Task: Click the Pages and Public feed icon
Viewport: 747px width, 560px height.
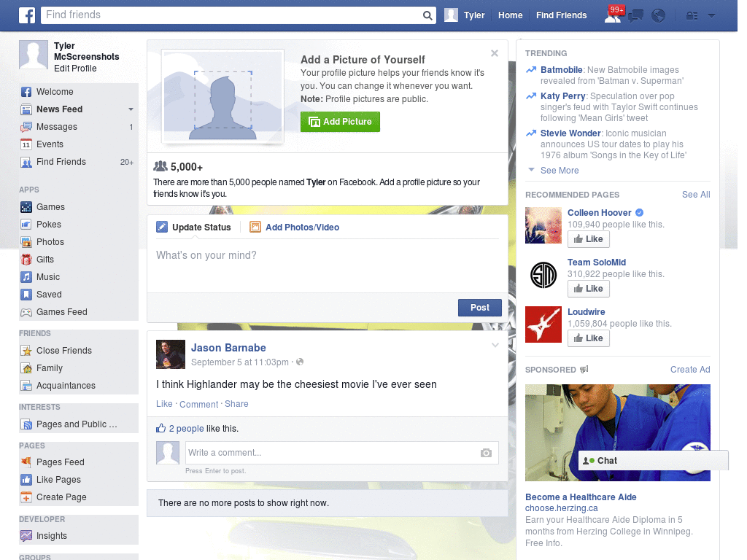Action: pyautogui.click(x=26, y=424)
